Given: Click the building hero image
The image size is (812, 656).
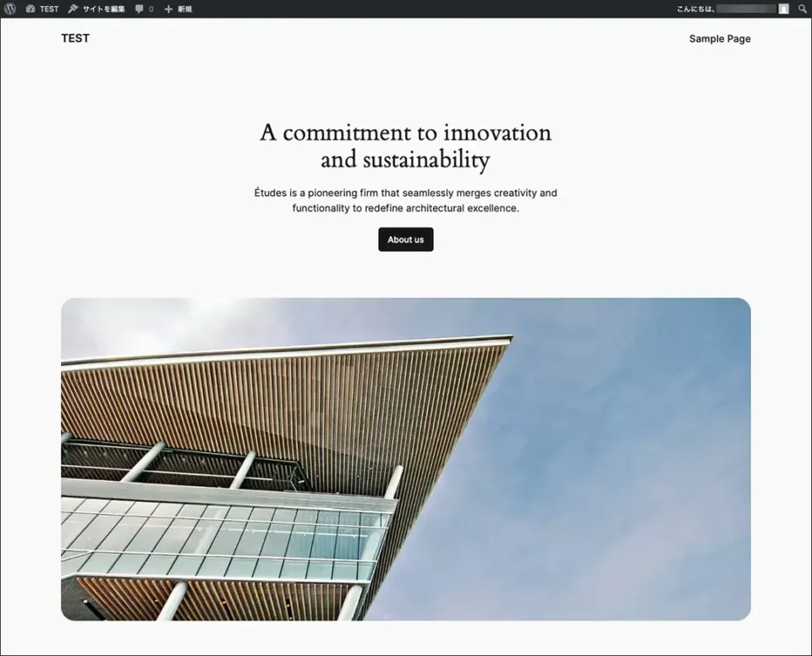Looking at the screenshot, I should click(x=405, y=459).
